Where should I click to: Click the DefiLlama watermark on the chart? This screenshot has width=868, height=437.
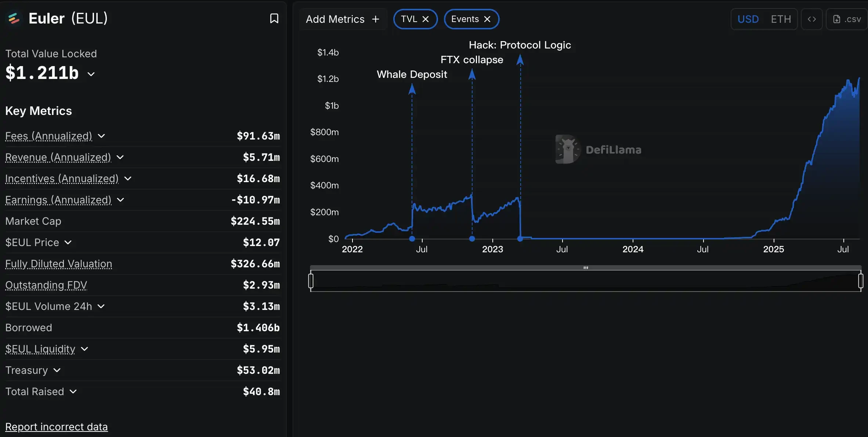click(x=598, y=149)
